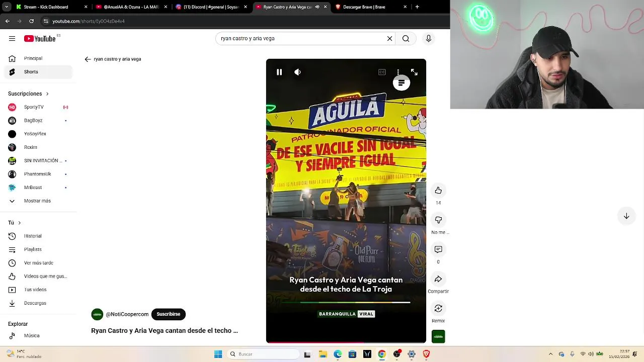Screen dimensions: 644x362
Task: Go to next Short with down arrow
Action: 626,216
